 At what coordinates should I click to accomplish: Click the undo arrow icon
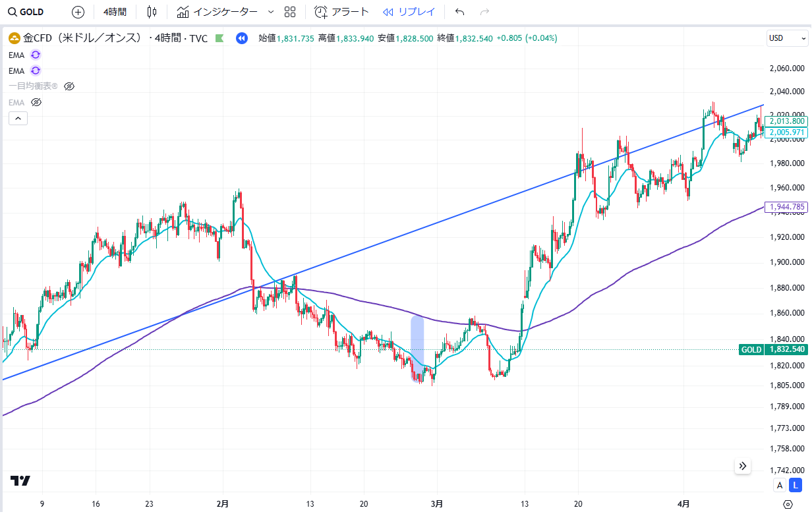[460, 12]
